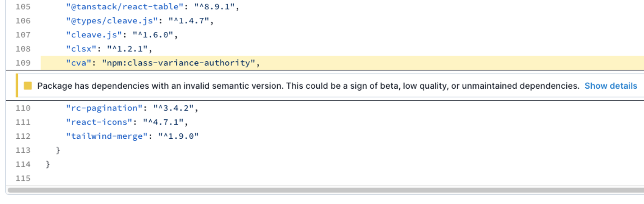Screen dimensions: 644x204
Task: Click the "react-icons" dependency key
Action: pyautogui.click(x=99, y=122)
